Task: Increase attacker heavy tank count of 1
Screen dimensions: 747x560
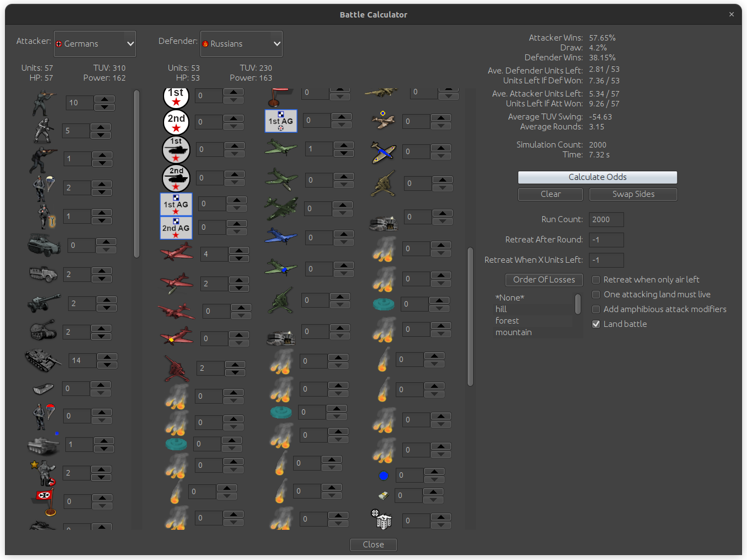Action: tap(104, 440)
